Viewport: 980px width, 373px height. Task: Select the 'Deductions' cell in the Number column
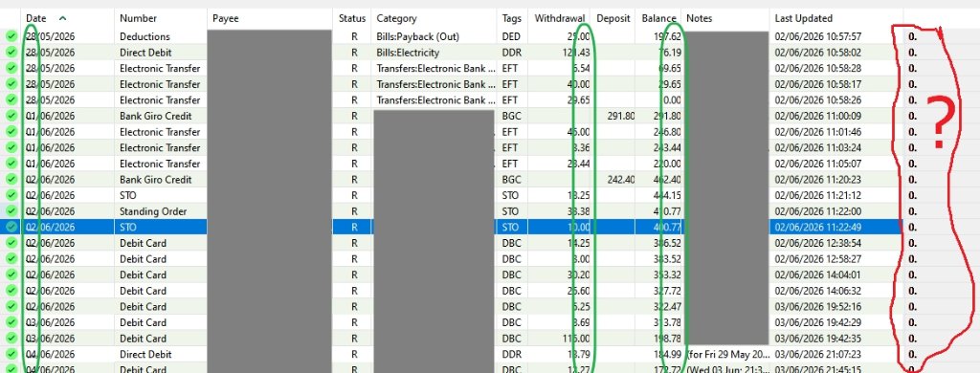pos(145,37)
